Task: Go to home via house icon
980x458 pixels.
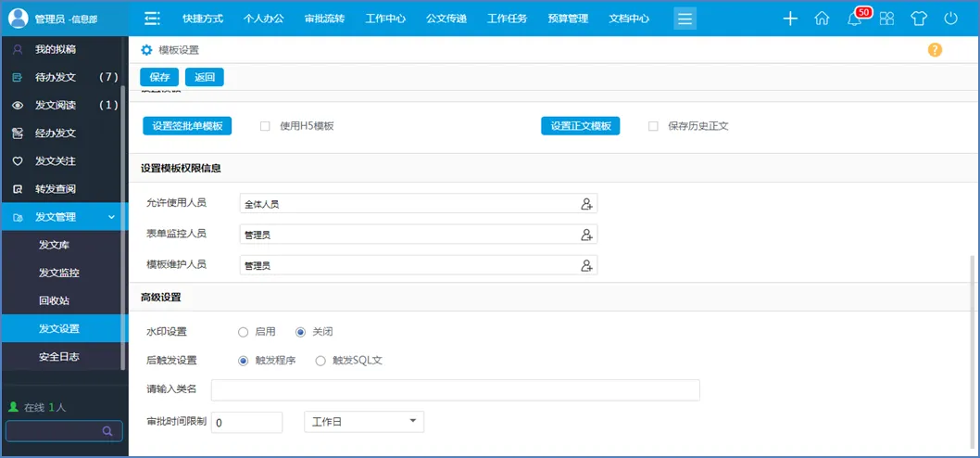Action: [822, 19]
